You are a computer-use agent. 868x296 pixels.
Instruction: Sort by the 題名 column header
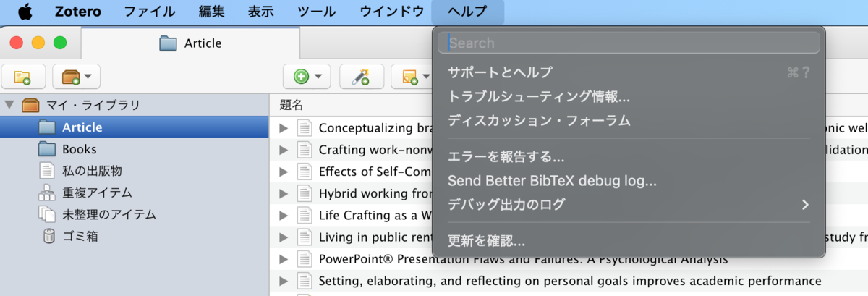pos(292,105)
